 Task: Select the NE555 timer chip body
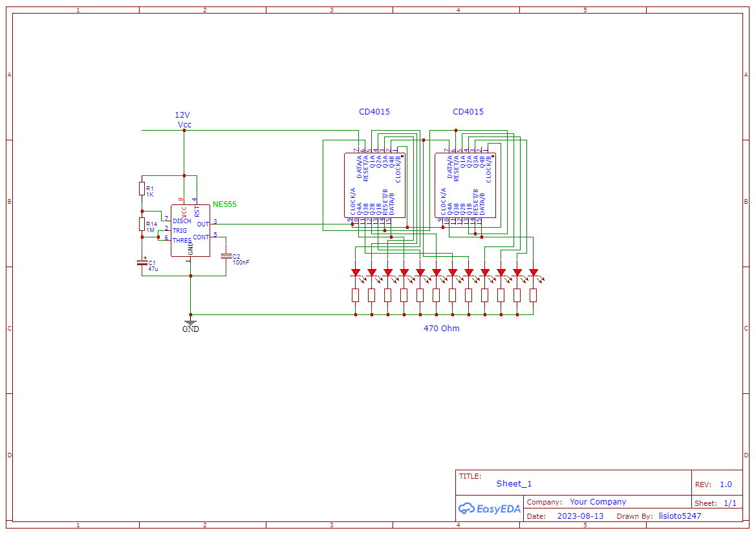click(x=191, y=230)
